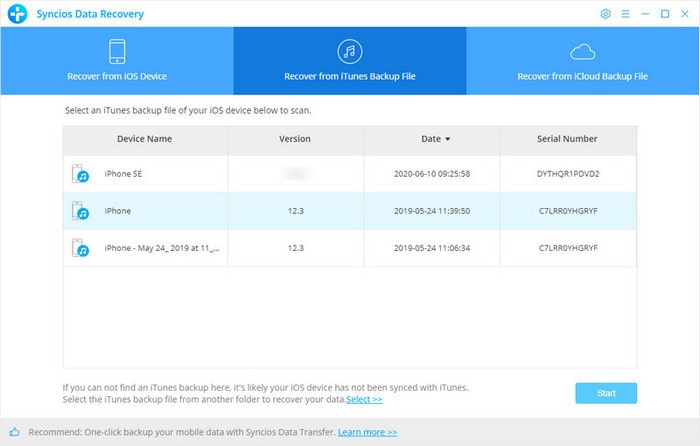Click the backup icon of the 11:39:50 iPhone row
Image resolution: width=700 pixels, height=446 pixels.
coord(80,211)
